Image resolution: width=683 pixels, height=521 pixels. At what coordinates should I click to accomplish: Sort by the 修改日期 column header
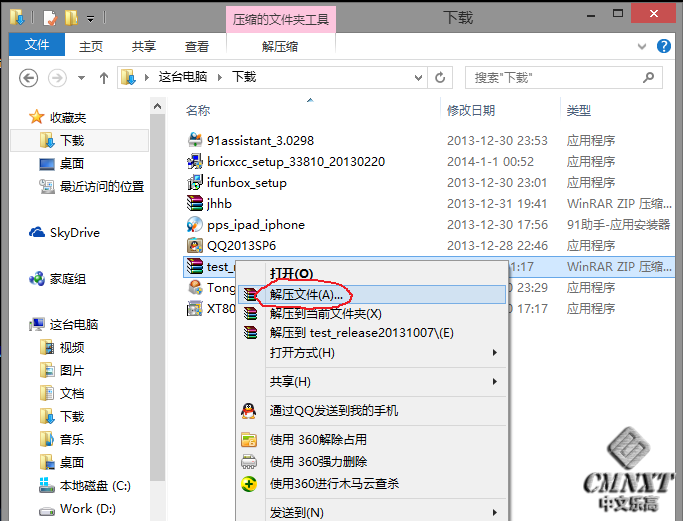[471, 110]
